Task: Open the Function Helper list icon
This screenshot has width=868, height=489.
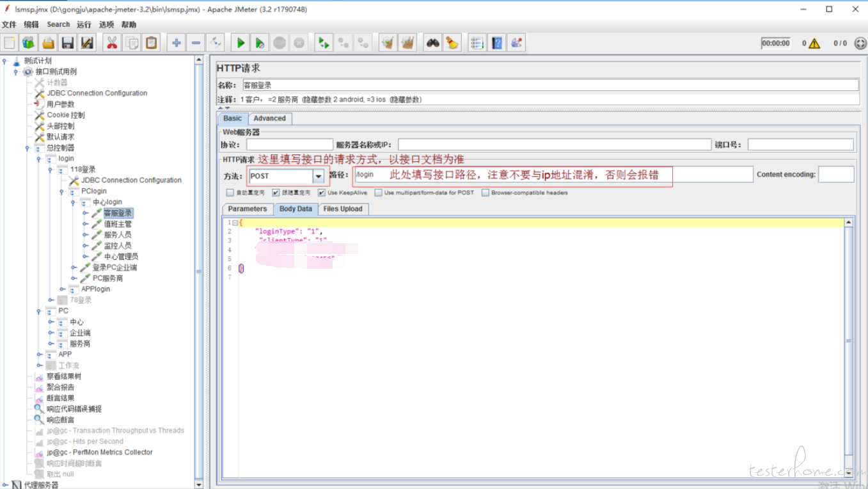Action: pos(477,43)
